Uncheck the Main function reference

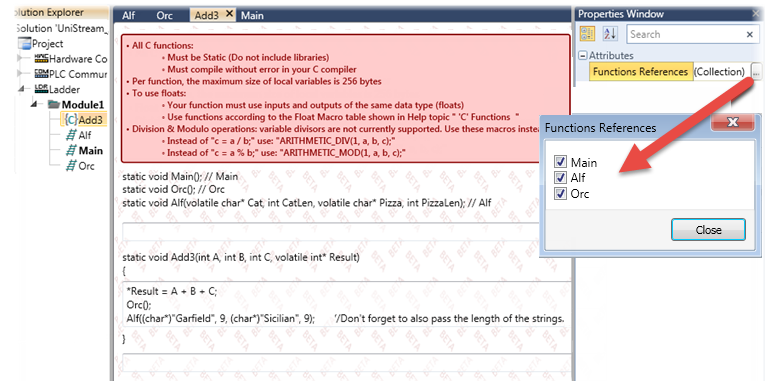[560, 162]
